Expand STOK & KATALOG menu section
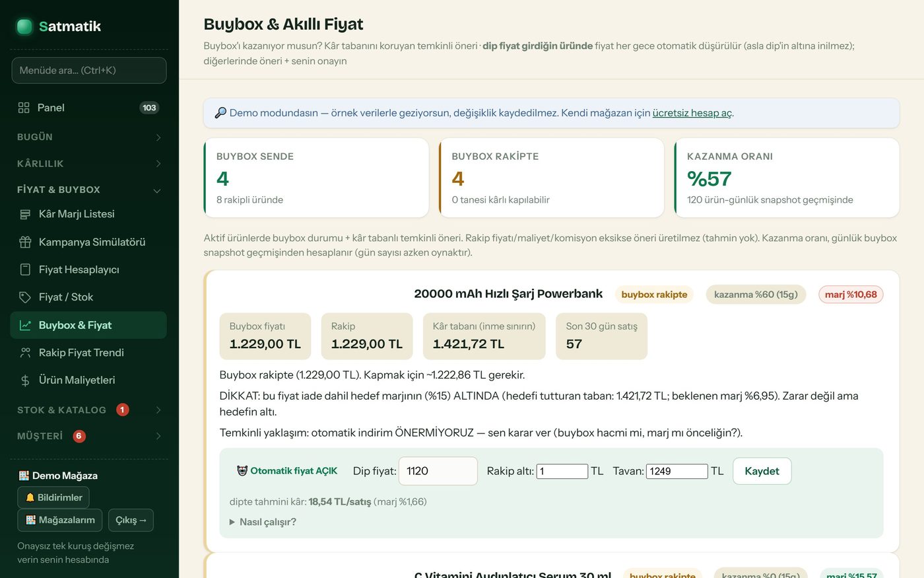 click(x=89, y=410)
